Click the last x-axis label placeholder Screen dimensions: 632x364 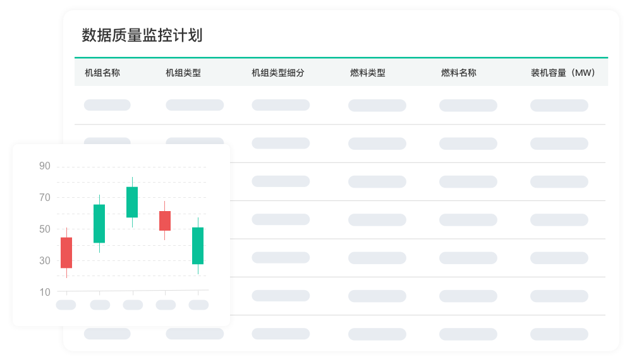(x=198, y=305)
